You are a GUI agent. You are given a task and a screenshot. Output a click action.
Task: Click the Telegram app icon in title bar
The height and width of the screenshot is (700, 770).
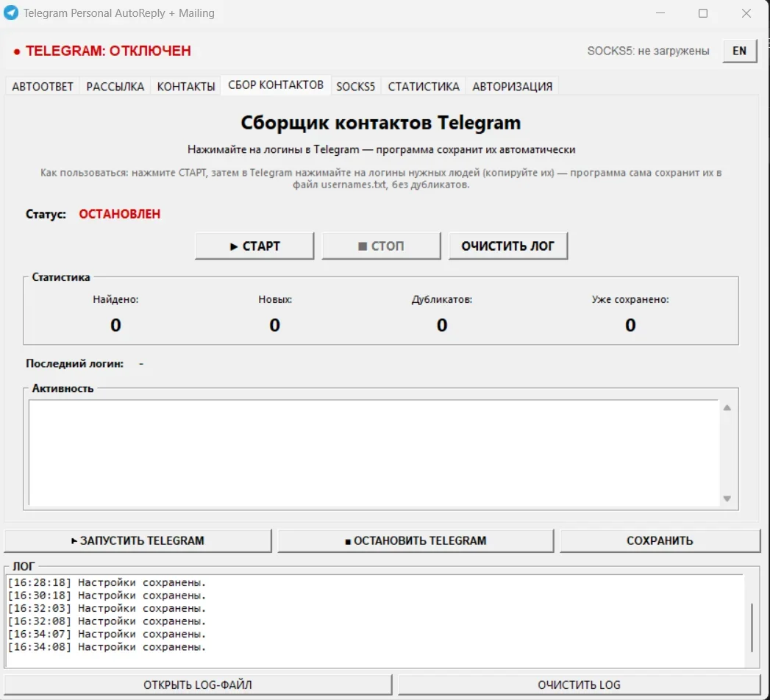click(x=11, y=12)
